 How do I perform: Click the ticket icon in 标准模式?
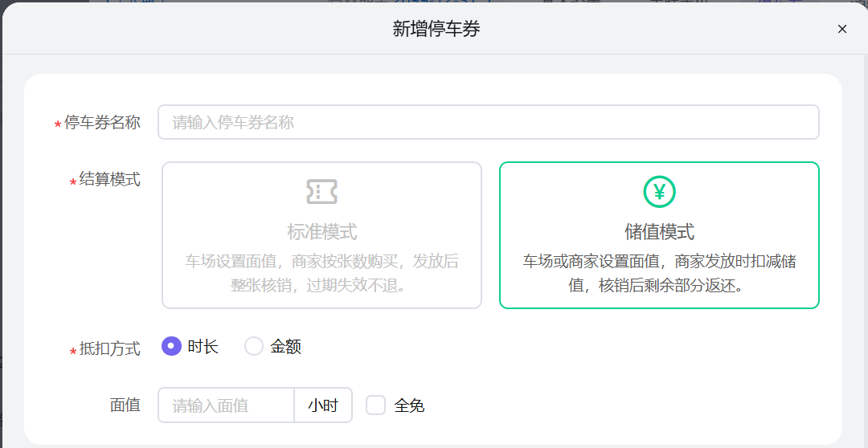point(321,191)
